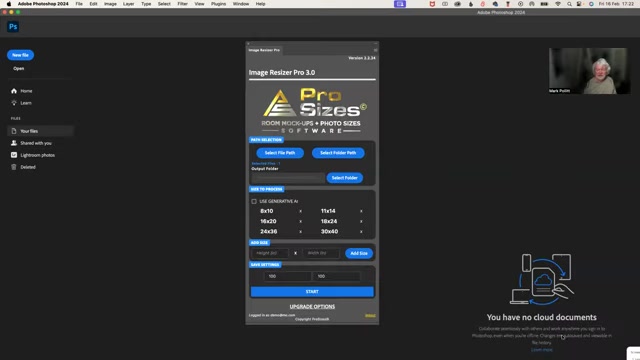
Task: Open the Image Resizer Pro panel menu icon
Action: [376, 50]
